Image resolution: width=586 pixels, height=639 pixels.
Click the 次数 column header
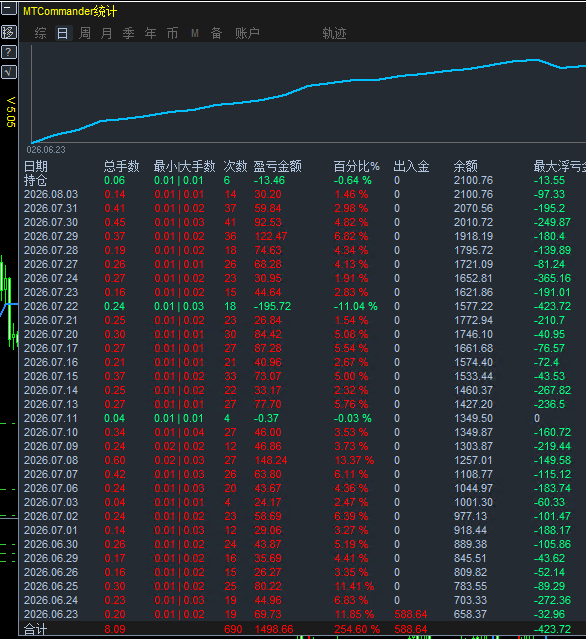click(x=235, y=166)
